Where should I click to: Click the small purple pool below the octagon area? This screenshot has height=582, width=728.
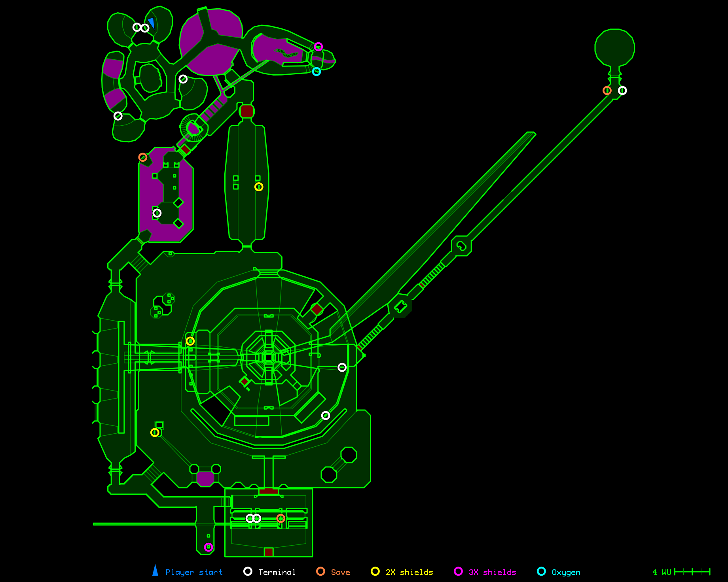[x=205, y=479]
